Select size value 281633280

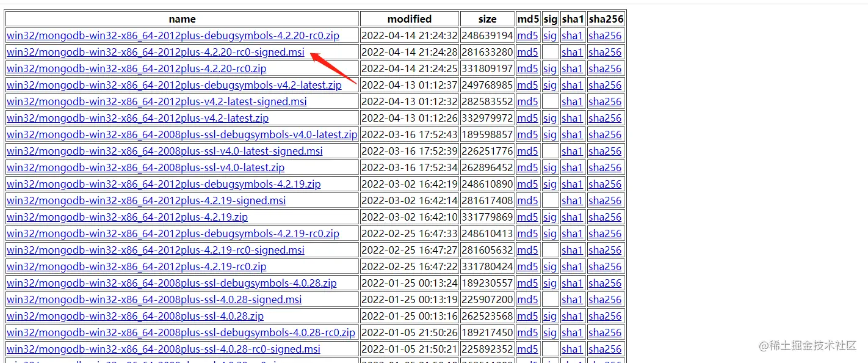(487, 52)
